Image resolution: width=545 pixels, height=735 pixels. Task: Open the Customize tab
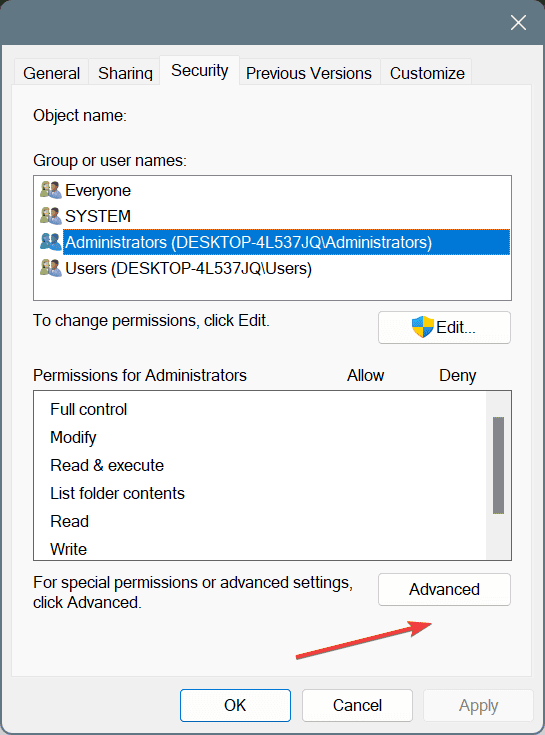pos(427,73)
